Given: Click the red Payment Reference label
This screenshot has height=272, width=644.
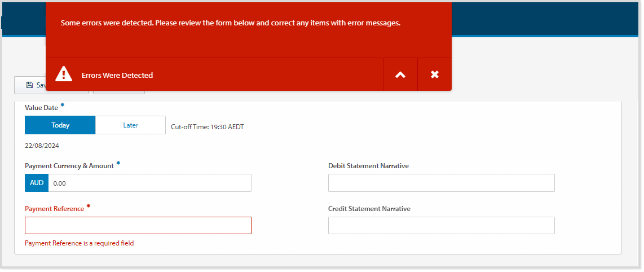Looking at the screenshot, I should 54,209.
